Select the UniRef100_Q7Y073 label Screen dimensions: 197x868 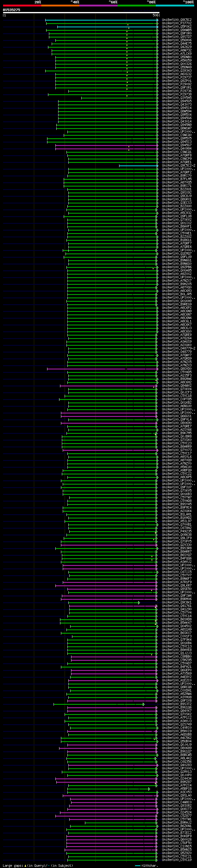coord(177,450)
